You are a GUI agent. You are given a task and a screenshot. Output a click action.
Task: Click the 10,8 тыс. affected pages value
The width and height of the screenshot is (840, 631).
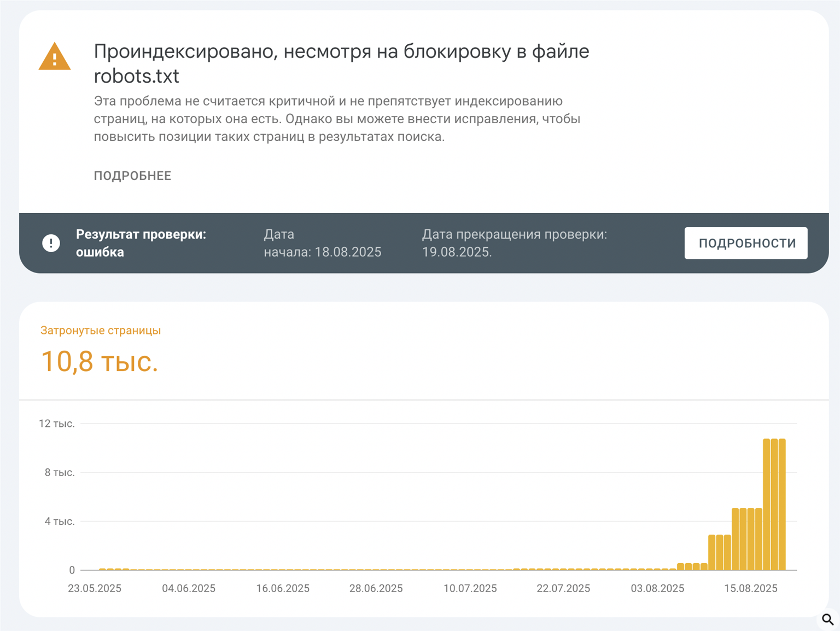(100, 362)
